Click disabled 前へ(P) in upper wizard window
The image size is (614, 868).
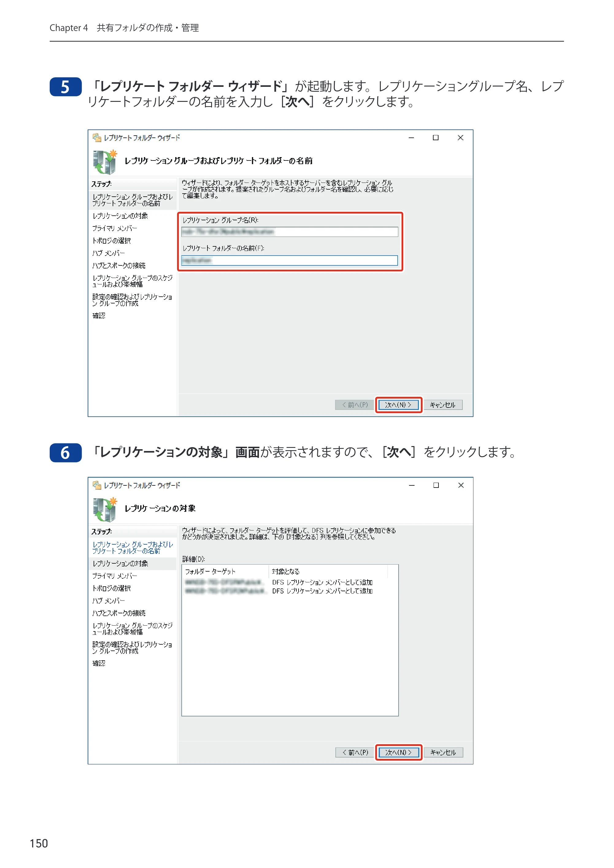[x=354, y=405]
